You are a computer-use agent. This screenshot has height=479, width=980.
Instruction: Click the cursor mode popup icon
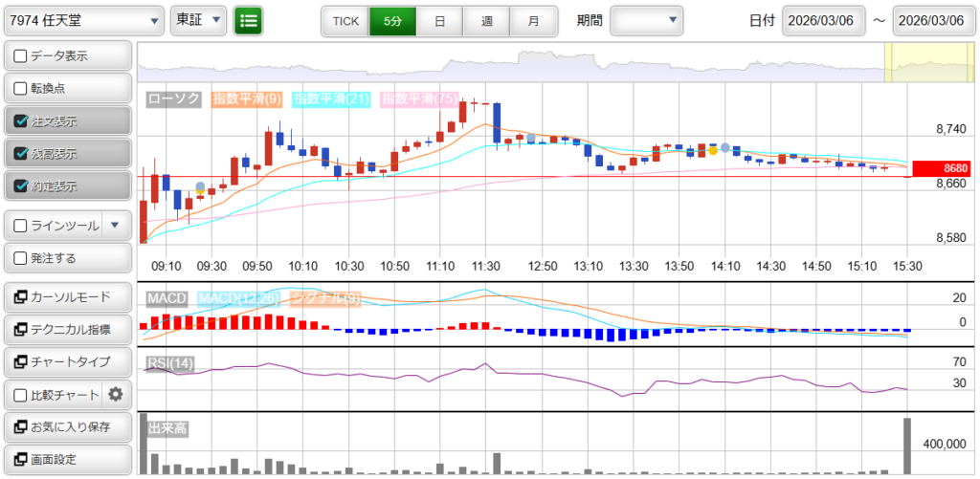coord(20,297)
